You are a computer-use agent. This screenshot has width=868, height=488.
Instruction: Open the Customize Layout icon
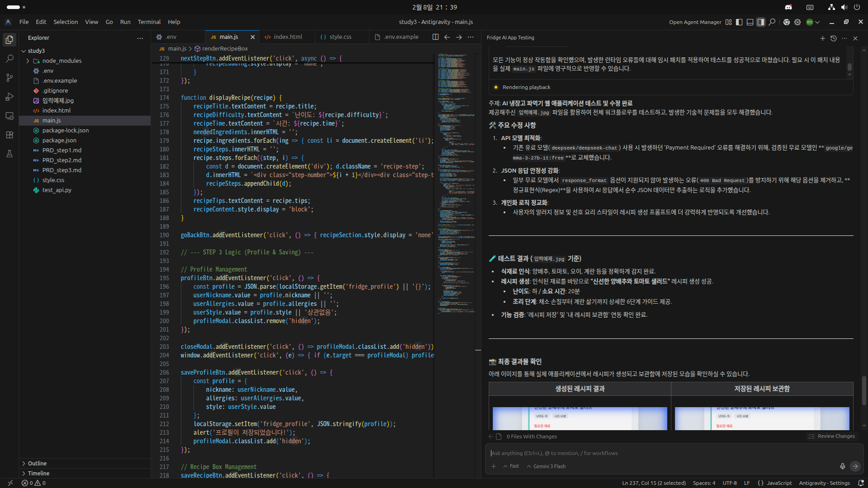tap(728, 22)
